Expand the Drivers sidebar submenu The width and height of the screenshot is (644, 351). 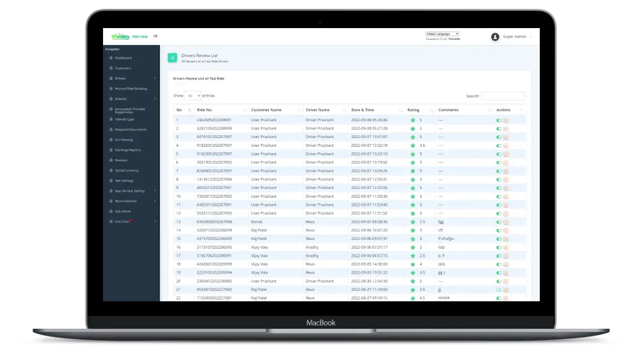click(x=155, y=78)
